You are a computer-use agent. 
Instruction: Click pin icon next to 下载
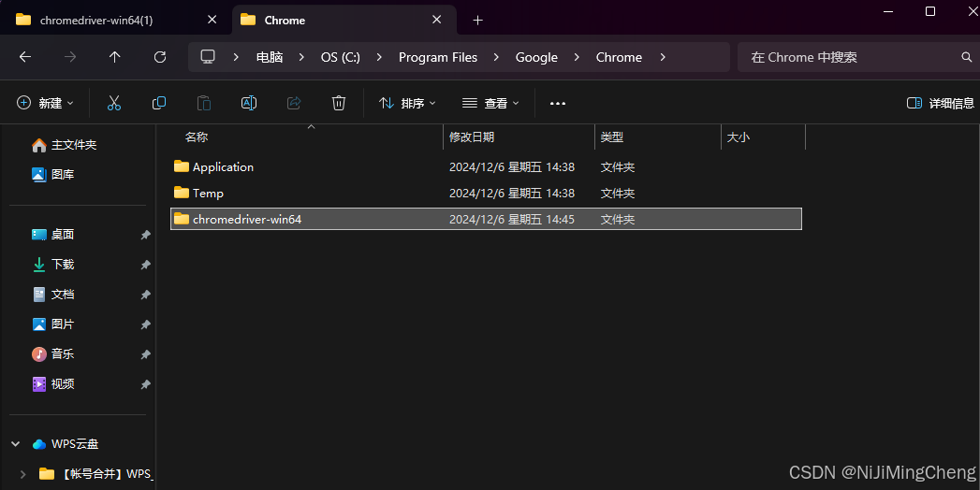[x=145, y=265]
